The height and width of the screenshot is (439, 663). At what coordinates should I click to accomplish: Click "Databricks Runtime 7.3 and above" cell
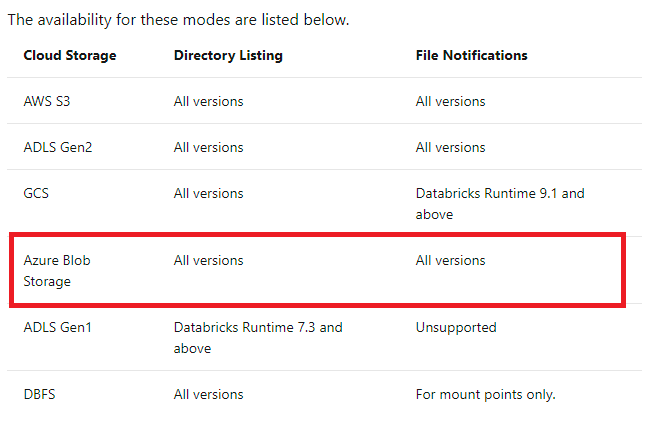click(x=258, y=337)
